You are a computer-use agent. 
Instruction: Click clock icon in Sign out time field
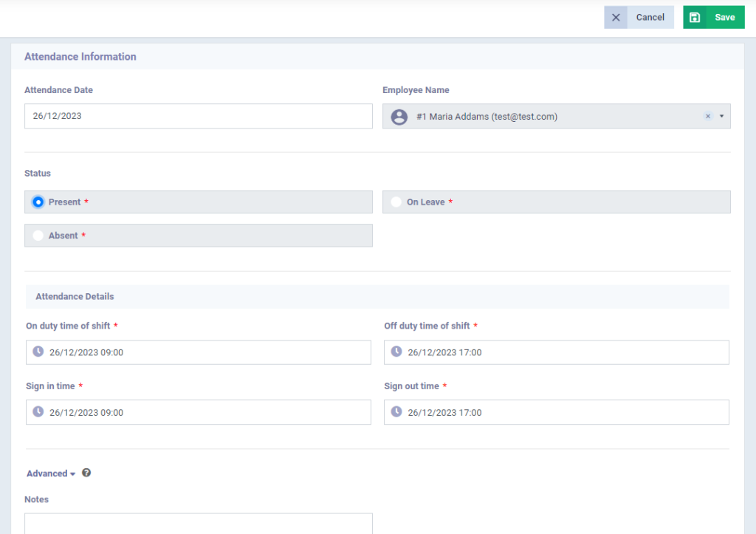coord(396,412)
